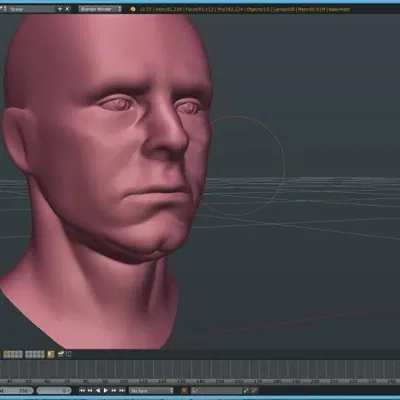Viewport: 400px width, 400px height.
Task: Click the insert keyframe key icon
Action: point(246,390)
